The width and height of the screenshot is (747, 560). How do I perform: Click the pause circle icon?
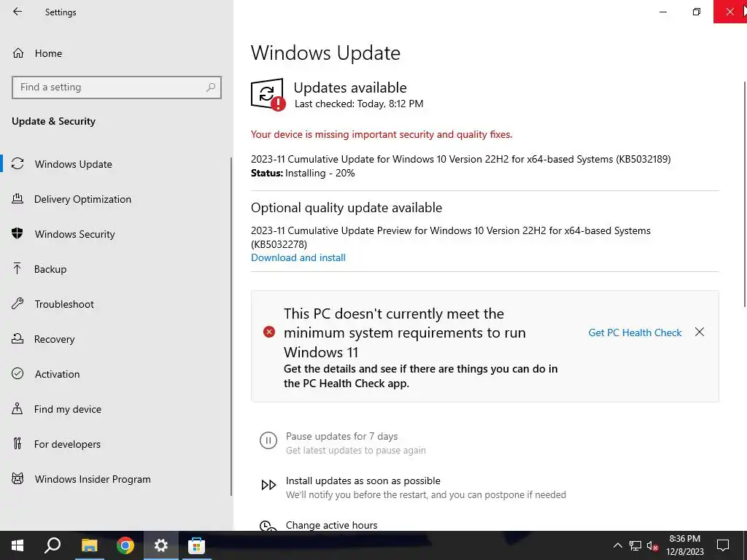(268, 440)
